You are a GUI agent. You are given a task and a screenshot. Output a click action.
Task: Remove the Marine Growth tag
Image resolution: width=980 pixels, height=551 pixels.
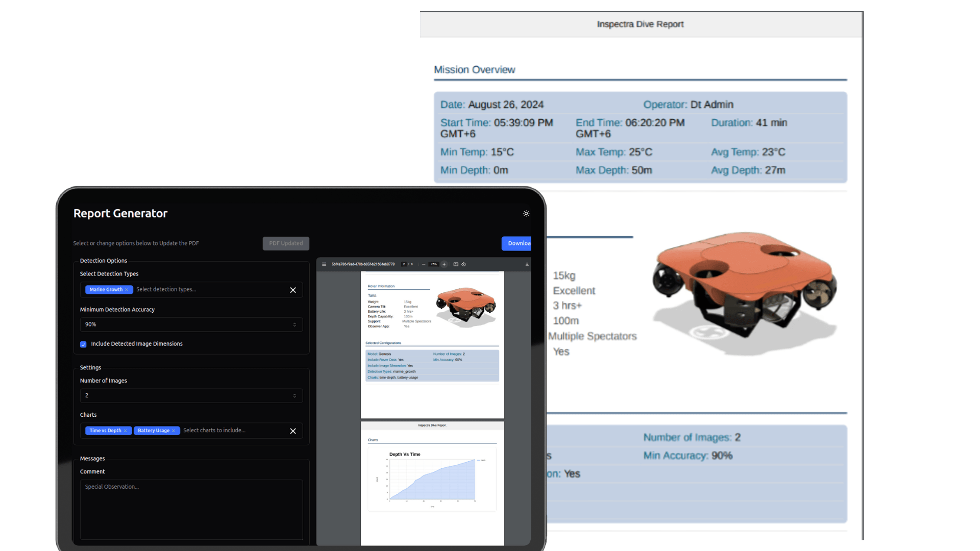point(127,290)
